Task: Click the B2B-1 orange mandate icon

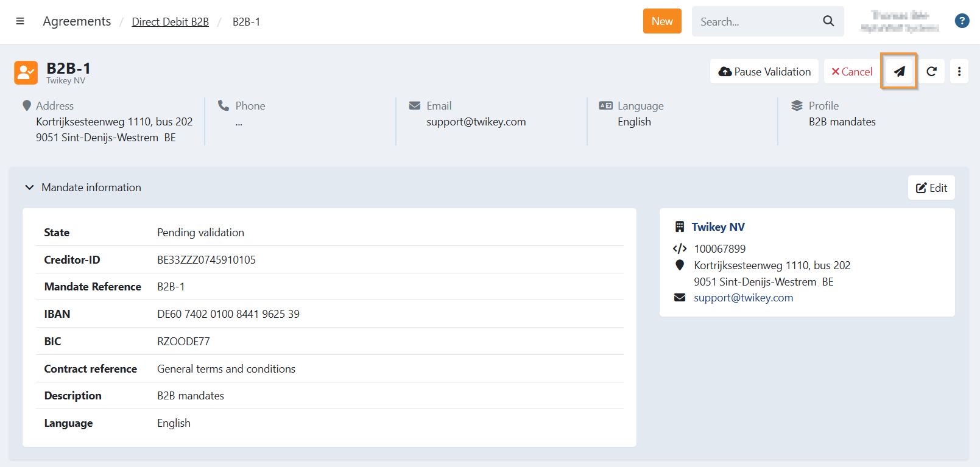Action: [x=26, y=72]
